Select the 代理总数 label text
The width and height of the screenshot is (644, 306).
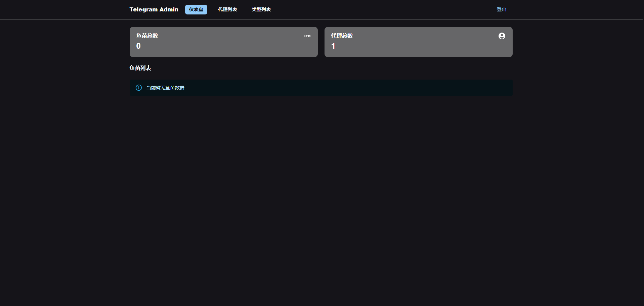tap(342, 36)
